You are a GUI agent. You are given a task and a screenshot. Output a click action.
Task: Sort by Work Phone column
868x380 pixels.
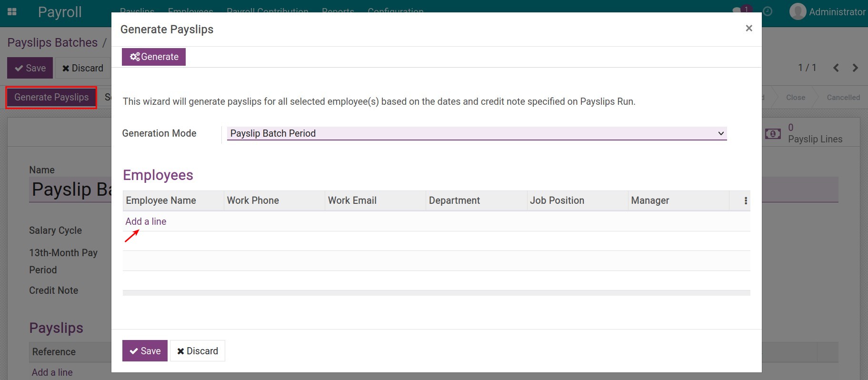(x=274, y=200)
